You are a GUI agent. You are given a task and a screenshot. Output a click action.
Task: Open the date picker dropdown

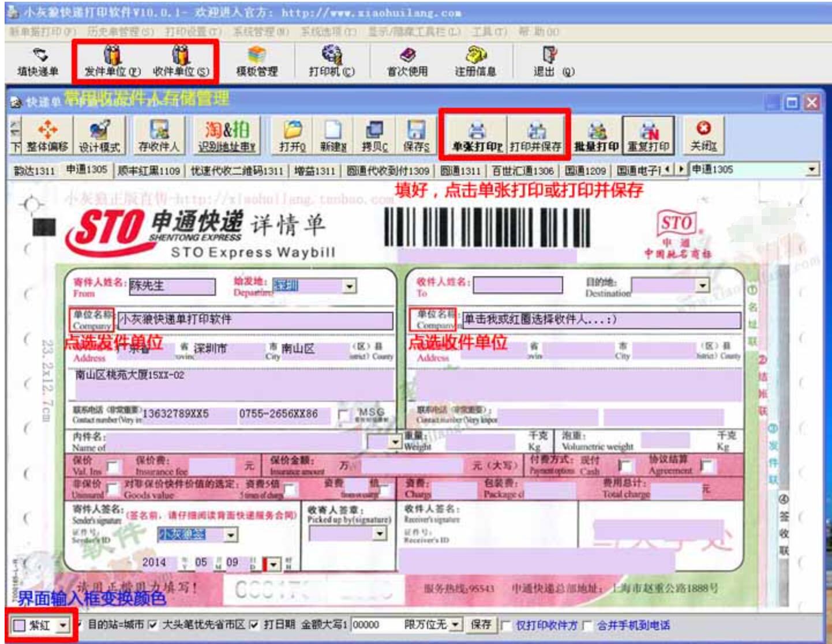(x=272, y=563)
